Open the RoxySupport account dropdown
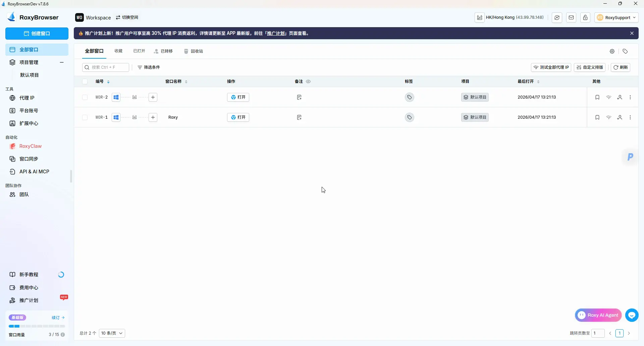 point(616,17)
